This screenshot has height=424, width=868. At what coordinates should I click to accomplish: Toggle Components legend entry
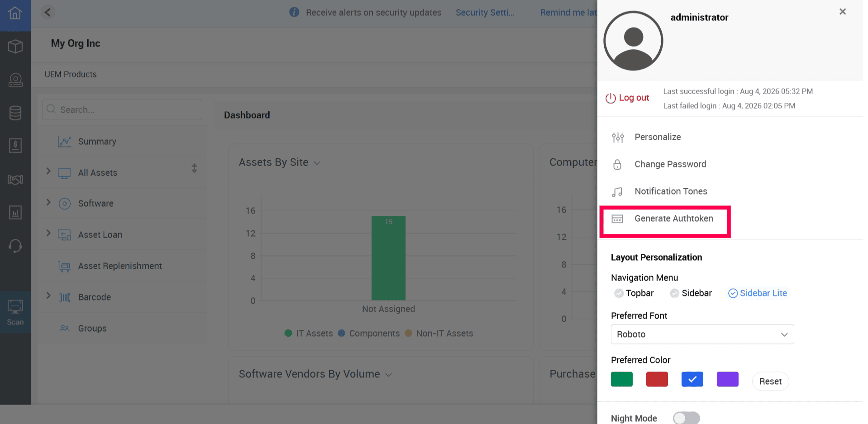coord(369,333)
